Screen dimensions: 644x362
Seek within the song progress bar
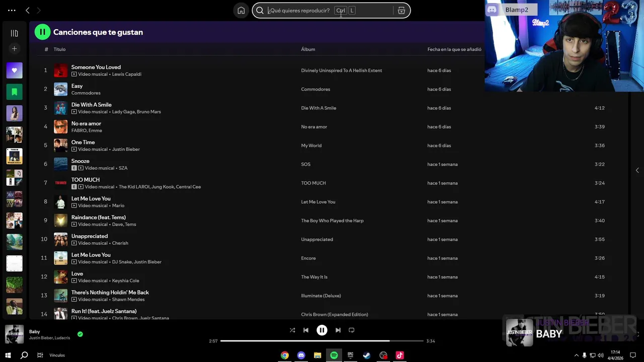322,341
